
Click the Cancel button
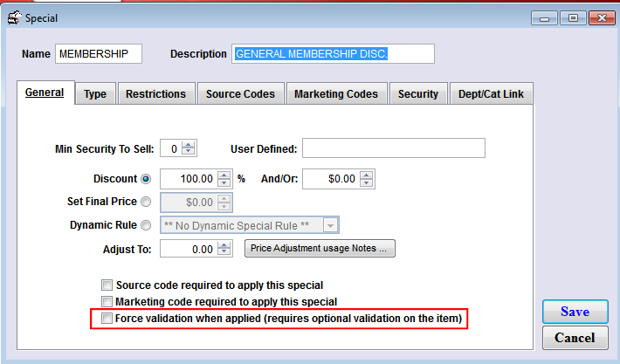point(575,338)
